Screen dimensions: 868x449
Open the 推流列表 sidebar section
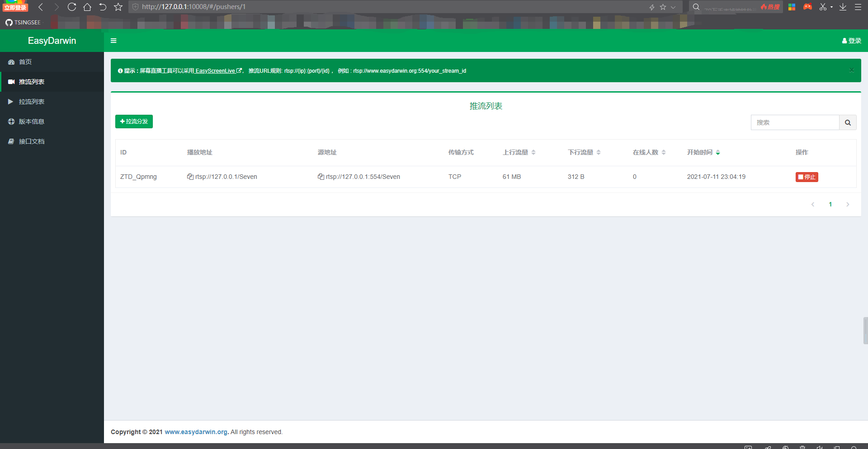31,82
